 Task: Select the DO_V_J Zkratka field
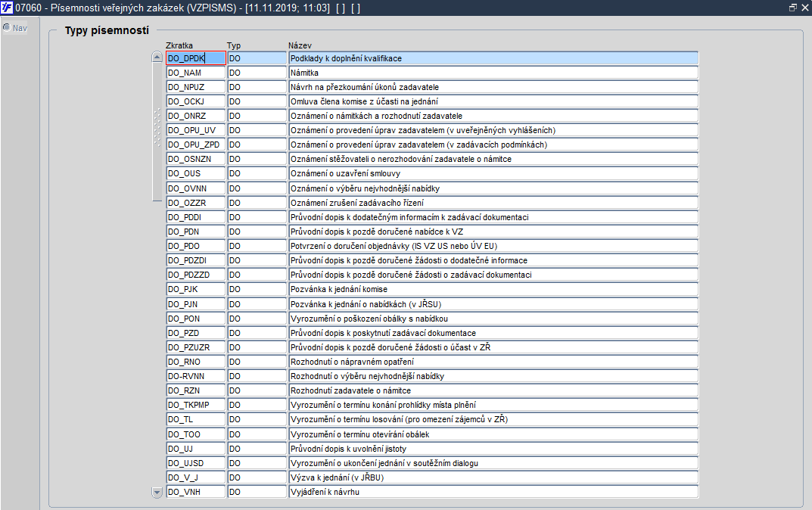point(196,477)
